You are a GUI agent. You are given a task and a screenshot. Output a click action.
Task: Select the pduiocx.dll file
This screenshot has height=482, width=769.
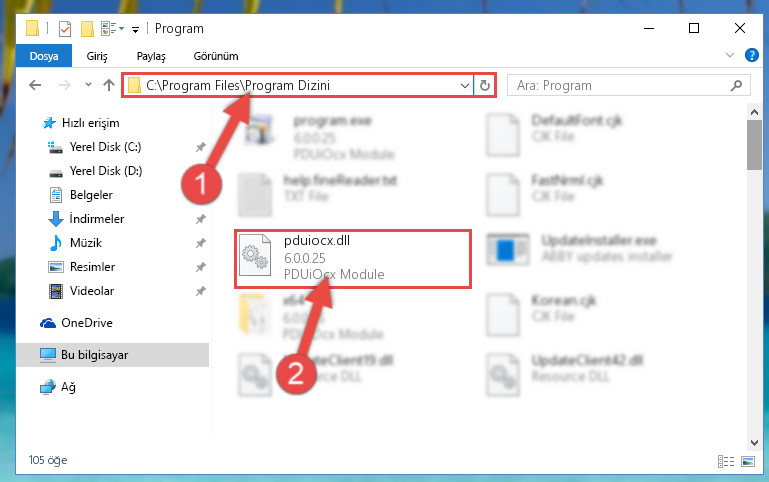pyautogui.click(x=353, y=259)
